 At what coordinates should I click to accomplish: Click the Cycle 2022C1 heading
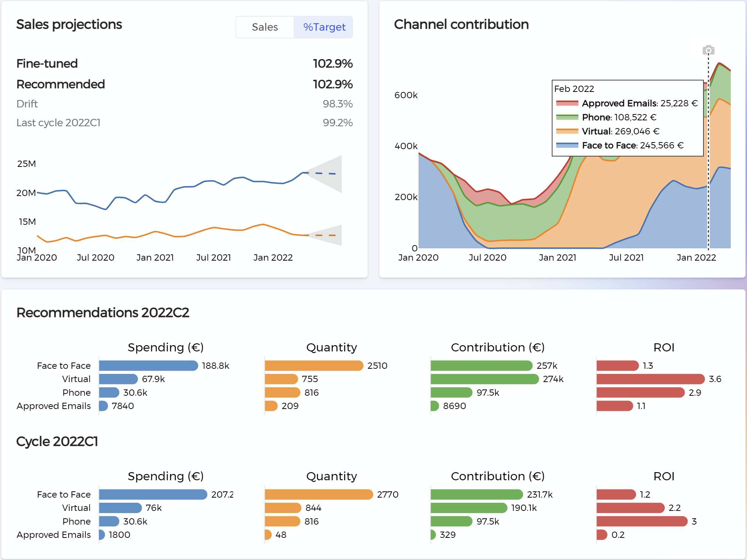57,442
